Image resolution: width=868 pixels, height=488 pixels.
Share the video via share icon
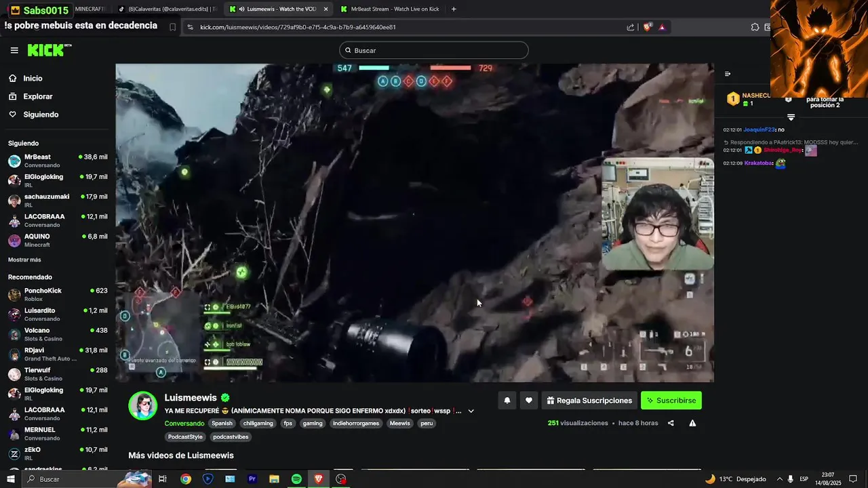click(x=671, y=423)
